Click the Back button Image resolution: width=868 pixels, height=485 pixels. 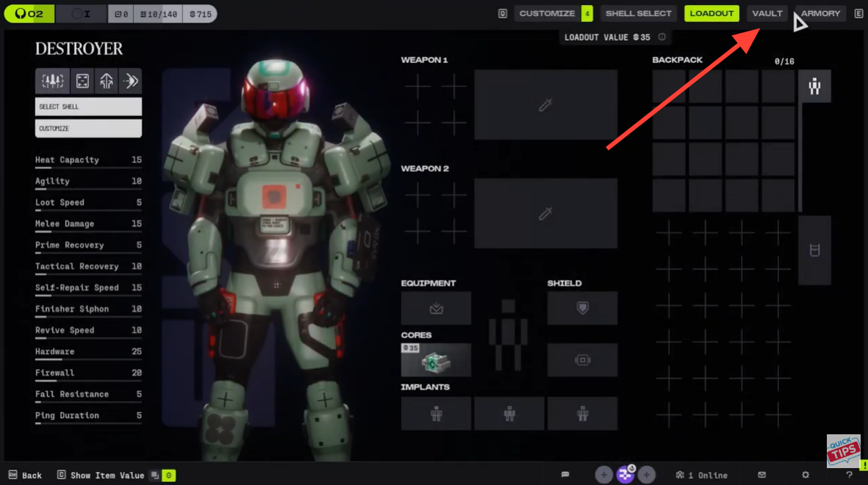(26, 475)
